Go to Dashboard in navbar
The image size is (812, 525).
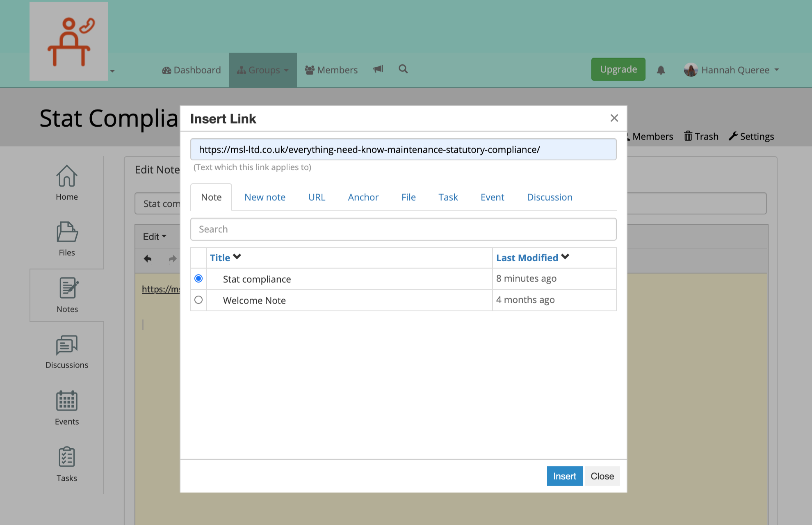(192, 70)
